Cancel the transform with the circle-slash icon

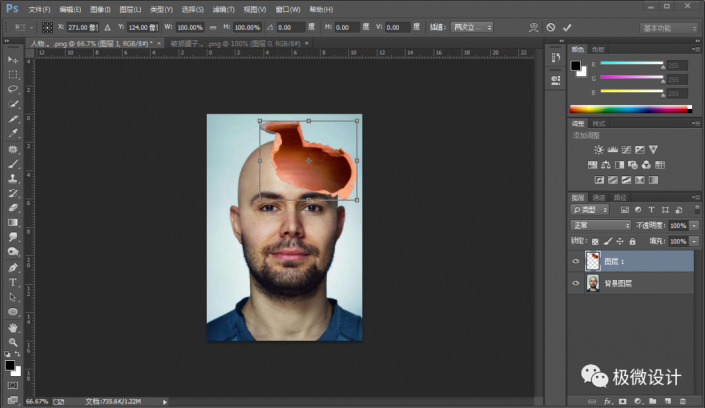(550, 27)
